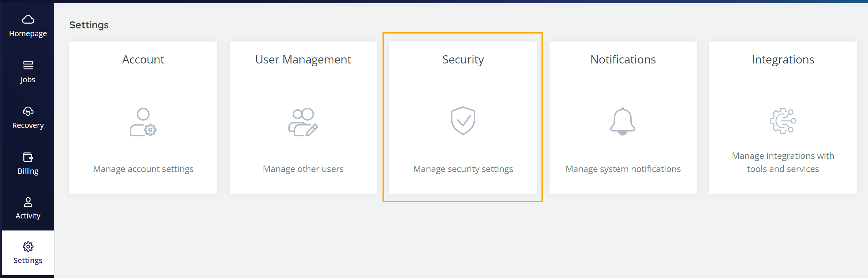Open Jobs via the list icon

[x=28, y=65]
